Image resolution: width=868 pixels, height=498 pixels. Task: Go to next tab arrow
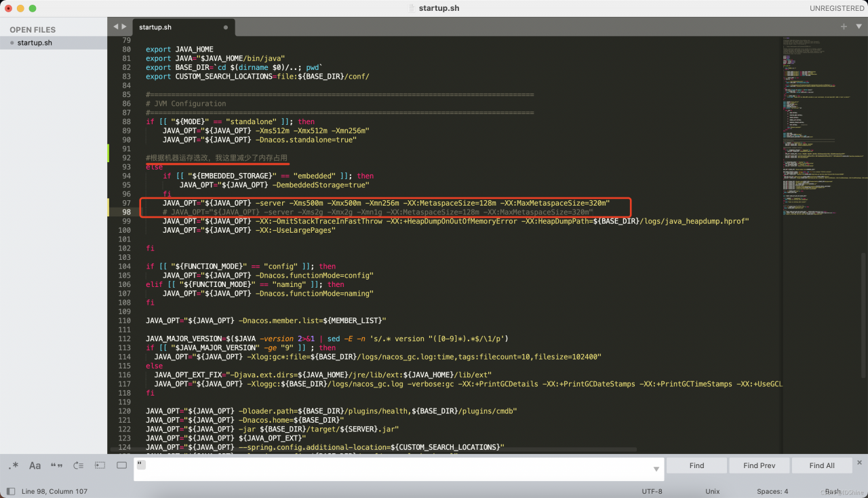124,26
